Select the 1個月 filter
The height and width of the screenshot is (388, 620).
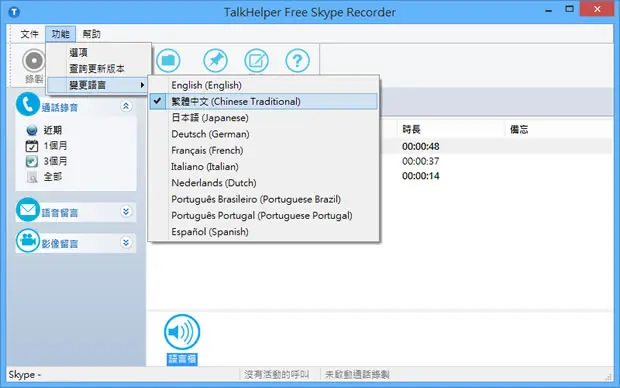coord(55,146)
